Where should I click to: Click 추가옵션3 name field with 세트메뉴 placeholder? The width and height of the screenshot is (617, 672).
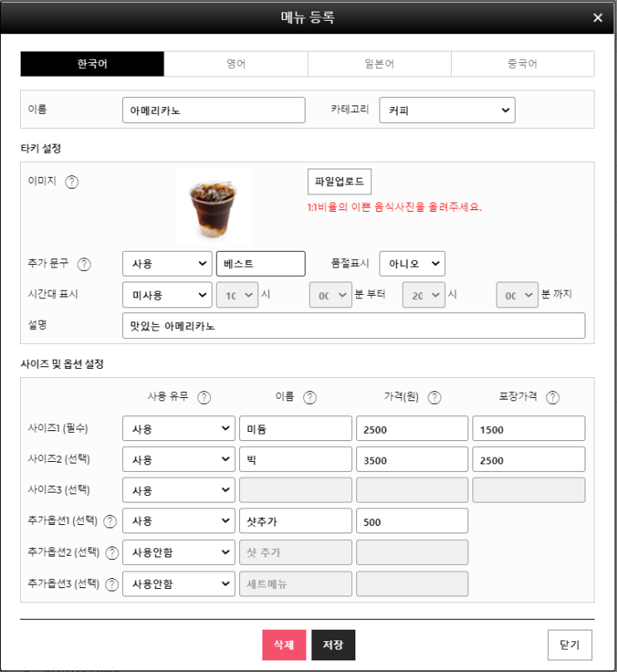tap(296, 584)
